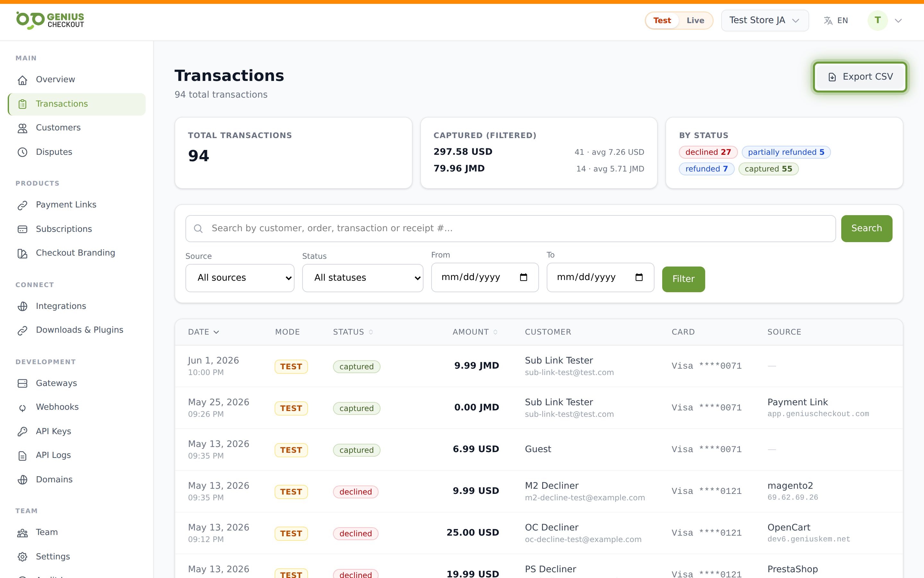Click the Customers people icon
This screenshot has width=924, height=578.
coord(22,128)
